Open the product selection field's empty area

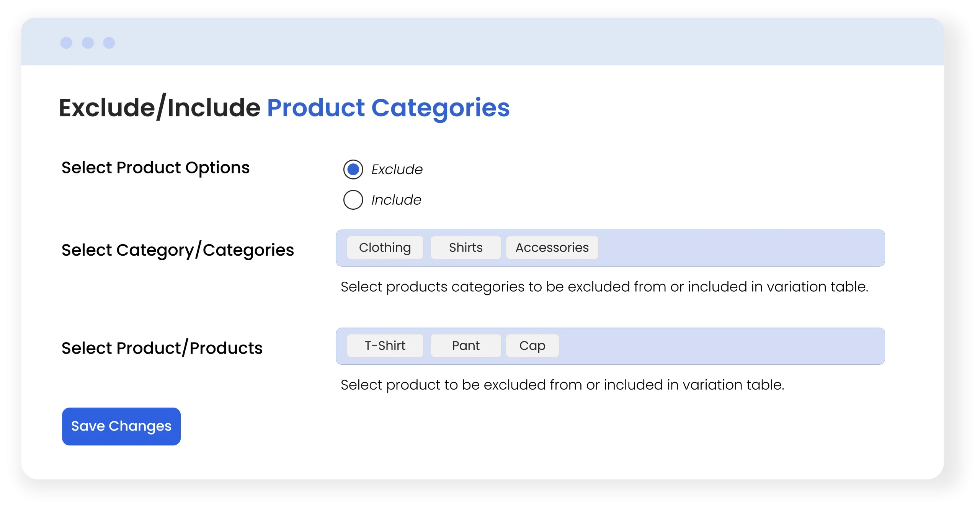(720, 346)
